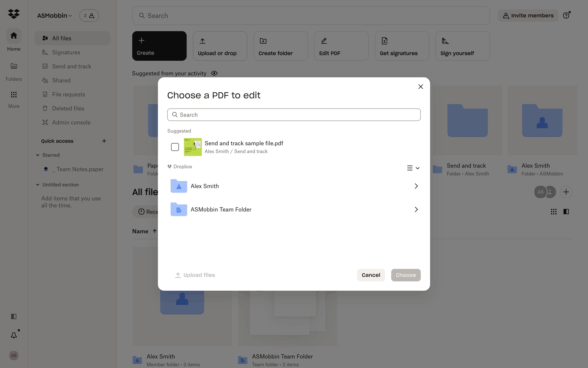Switch to grid view icon
Viewport: 588px width, 368px height.
coord(554,212)
